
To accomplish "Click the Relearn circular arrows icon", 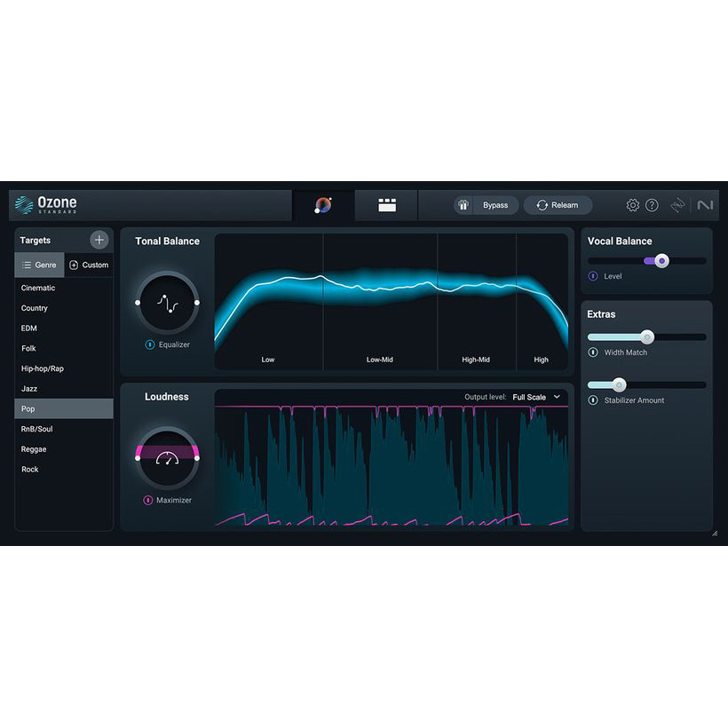I will coord(542,205).
